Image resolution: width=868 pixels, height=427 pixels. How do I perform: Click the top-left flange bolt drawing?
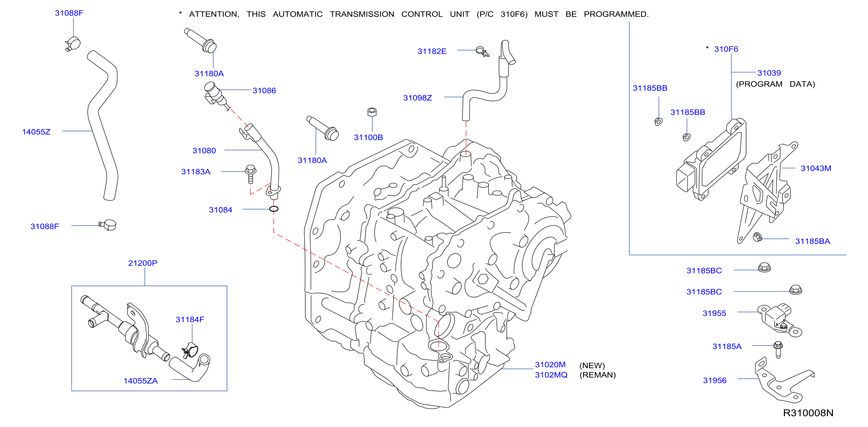(x=200, y=41)
